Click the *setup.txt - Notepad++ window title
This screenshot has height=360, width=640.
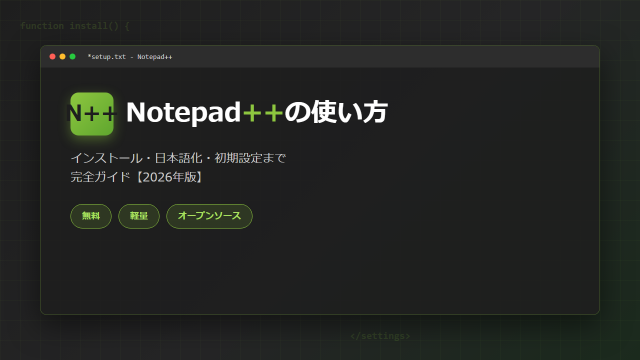(x=130, y=57)
